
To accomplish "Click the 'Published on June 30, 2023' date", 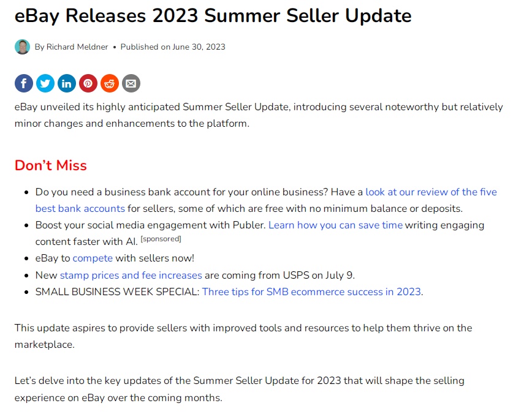I will (173, 47).
